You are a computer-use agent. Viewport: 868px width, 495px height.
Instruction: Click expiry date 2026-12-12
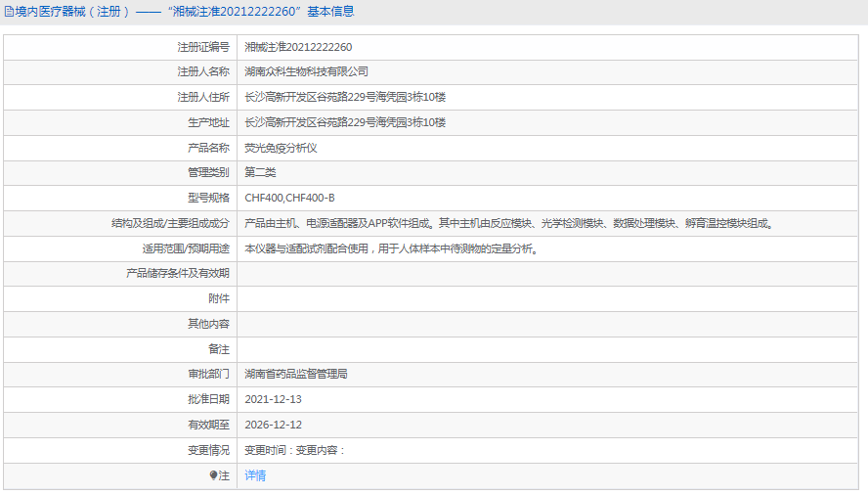[x=274, y=426]
